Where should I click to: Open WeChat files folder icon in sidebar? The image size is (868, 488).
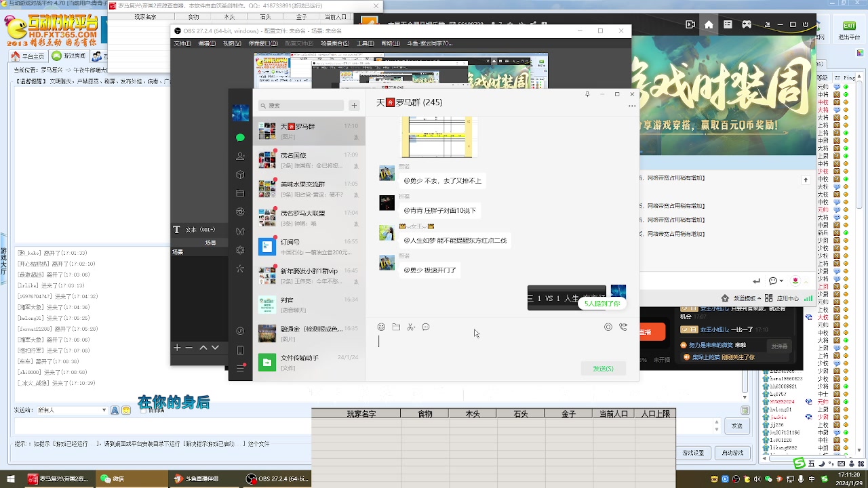pos(240,193)
